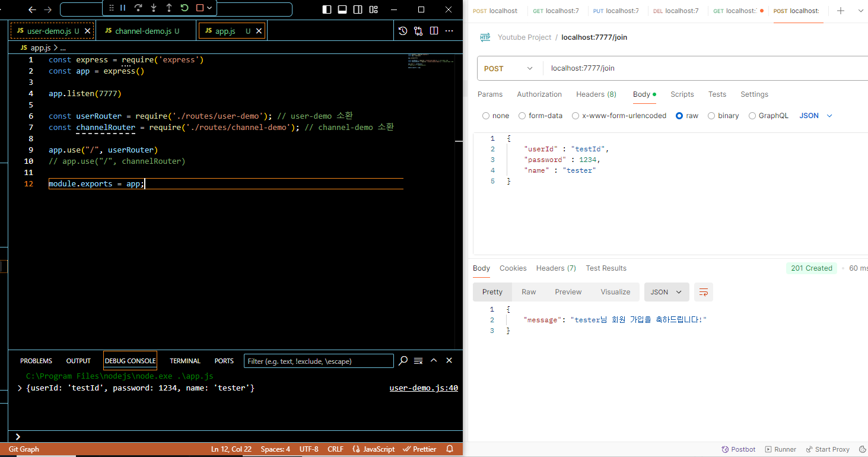The width and height of the screenshot is (868, 457).
Task: Switch response view to Preview
Action: click(x=568, y=292)
